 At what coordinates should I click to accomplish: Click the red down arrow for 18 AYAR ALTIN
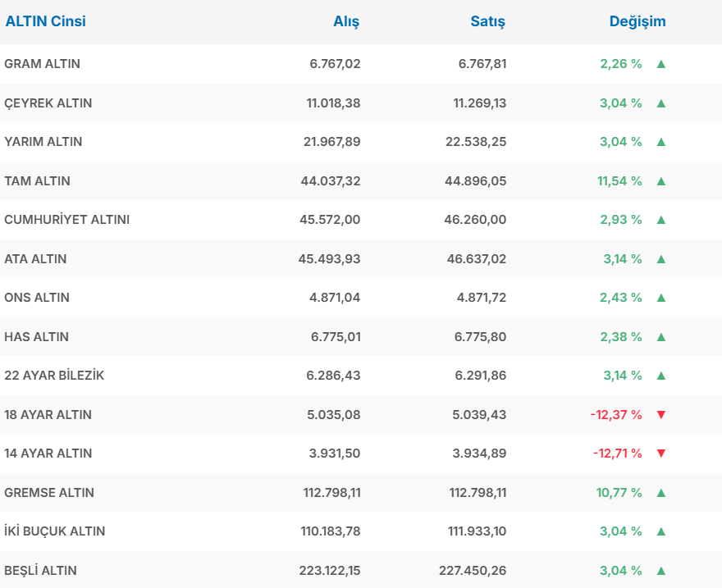coord(661,415)
